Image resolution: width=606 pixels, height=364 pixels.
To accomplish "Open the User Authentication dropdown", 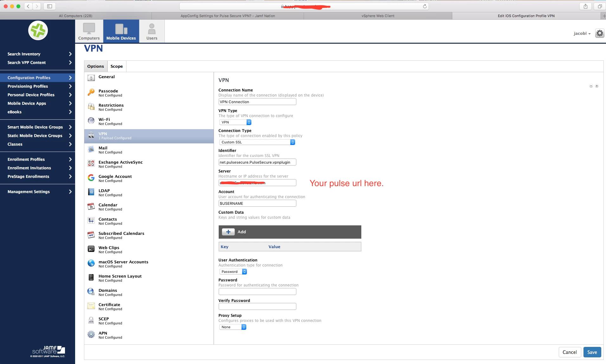I will [x=233, y=272].
